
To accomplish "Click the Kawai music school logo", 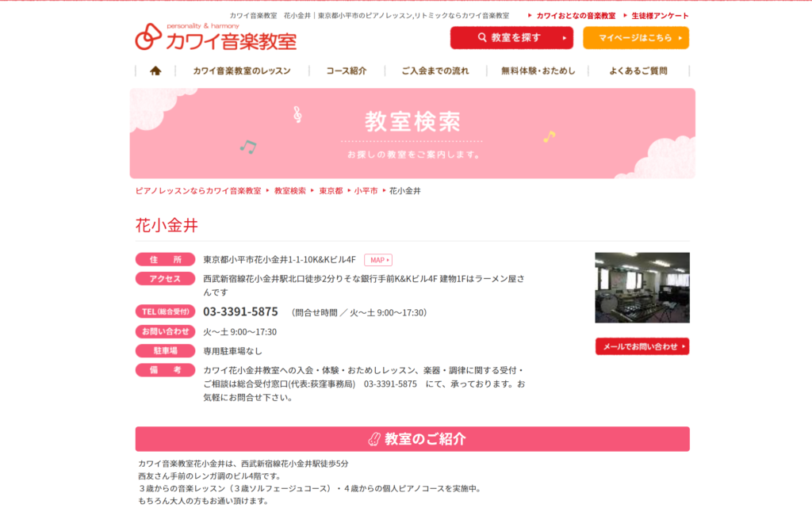I will [216, 36].
